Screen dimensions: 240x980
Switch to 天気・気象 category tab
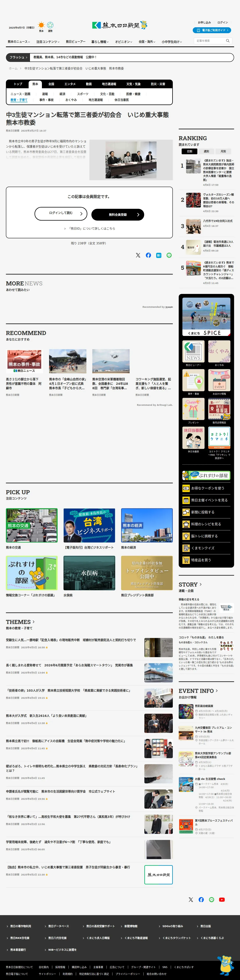(x=133, y=84)
